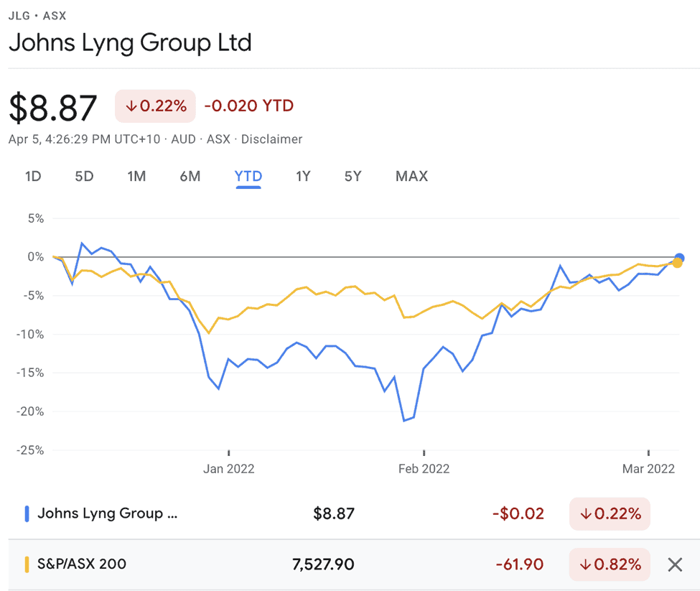This screenshot has width=700, height=591.
Task: Click the Mar 2022 axis label
Action: click(648, 469)
